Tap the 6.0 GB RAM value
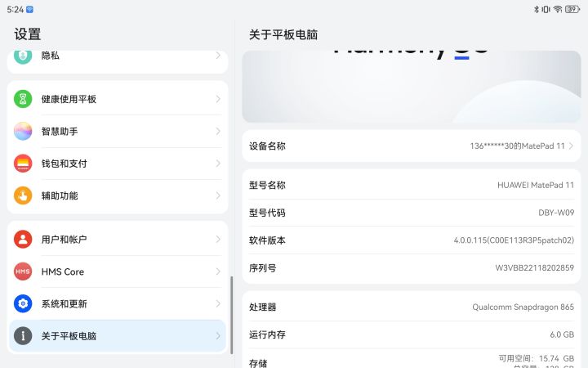 tap(562, 334)
